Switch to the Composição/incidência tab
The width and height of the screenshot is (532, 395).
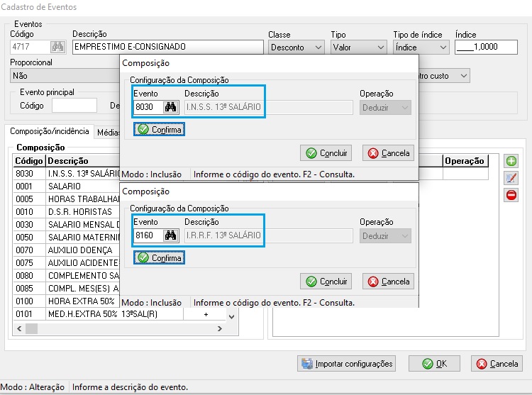tap(49, 132)
